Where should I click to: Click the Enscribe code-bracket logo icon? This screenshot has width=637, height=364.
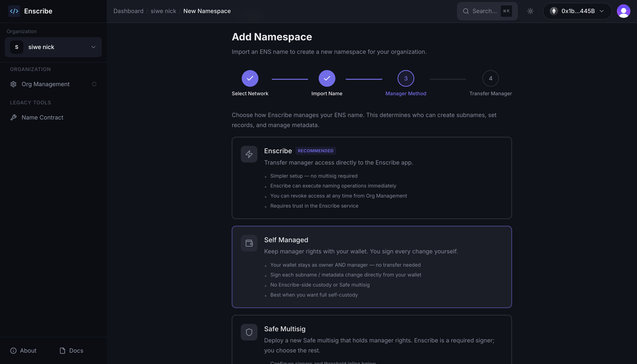click(14, 11)
